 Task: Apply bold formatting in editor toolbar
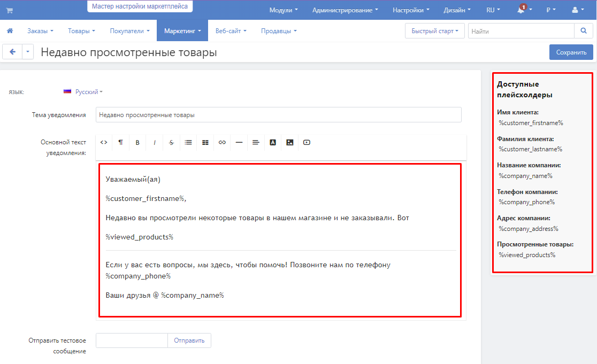tap(137, 143)
